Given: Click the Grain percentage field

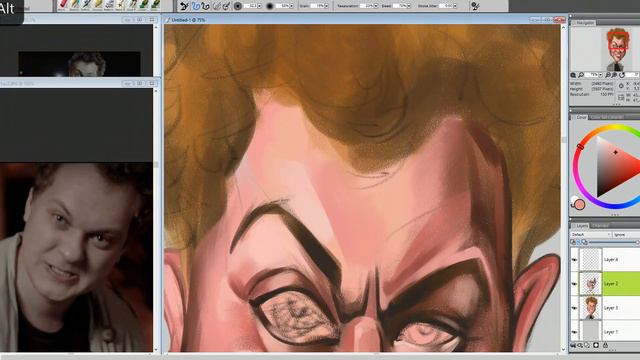Looking at the screenshot, I should click(x=317, y=6).
